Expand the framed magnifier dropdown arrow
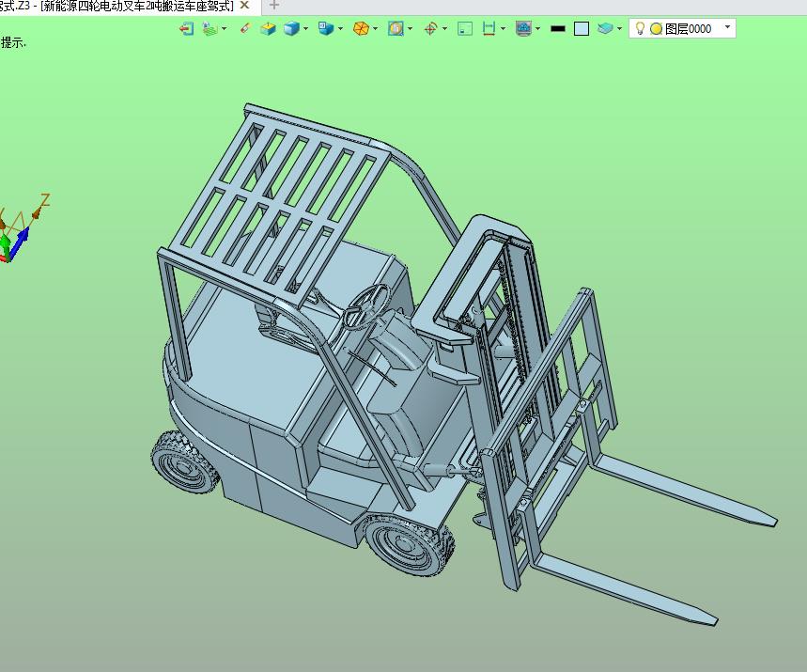This screenshot has width=807, height=672. 410,29
